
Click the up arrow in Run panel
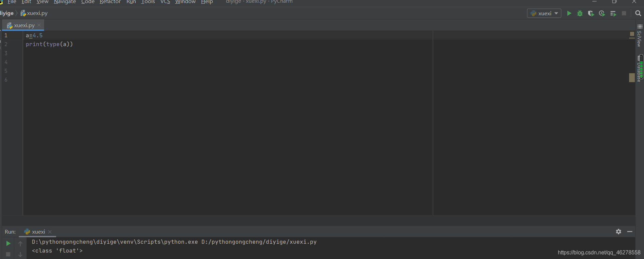pyautogui.click(x=20, y=243)
